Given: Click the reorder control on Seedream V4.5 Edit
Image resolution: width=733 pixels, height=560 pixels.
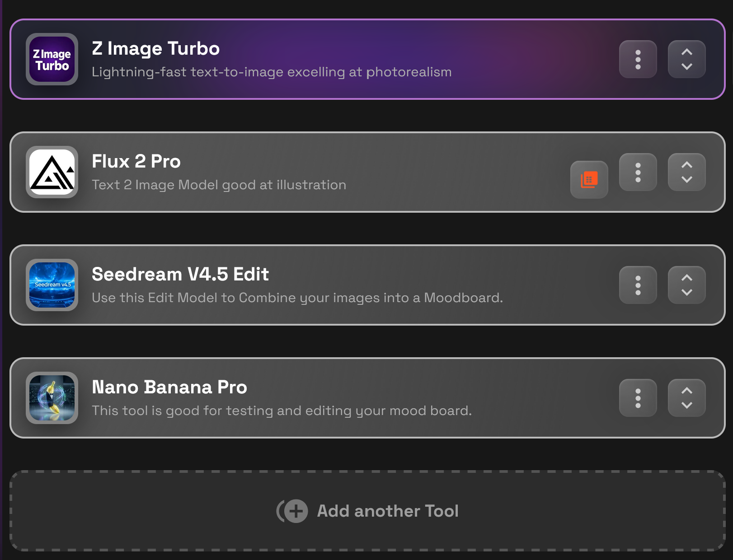Looking at the screenshot, I should [686, 285].
